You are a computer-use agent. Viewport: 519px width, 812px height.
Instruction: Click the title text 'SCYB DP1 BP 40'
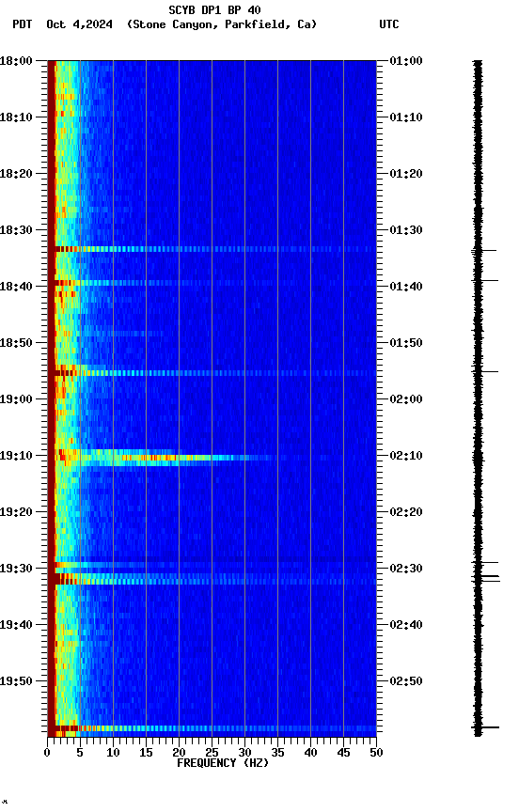coord(214,9)
